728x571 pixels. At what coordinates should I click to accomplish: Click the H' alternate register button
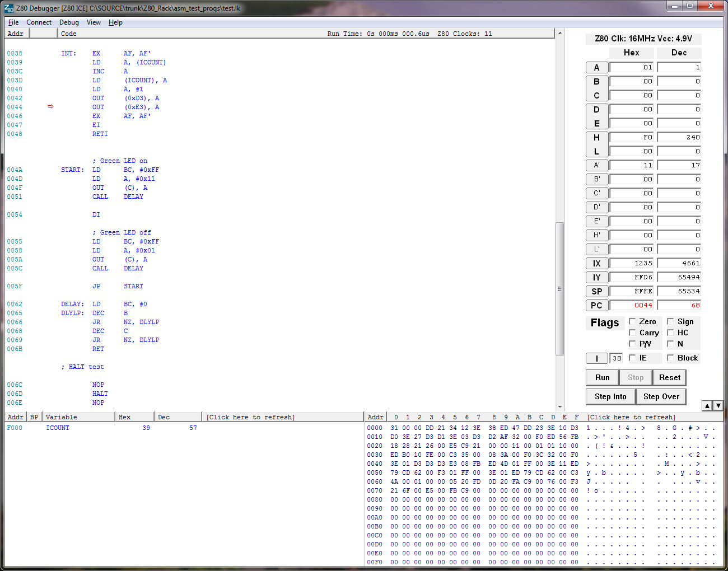pos(596,235)
